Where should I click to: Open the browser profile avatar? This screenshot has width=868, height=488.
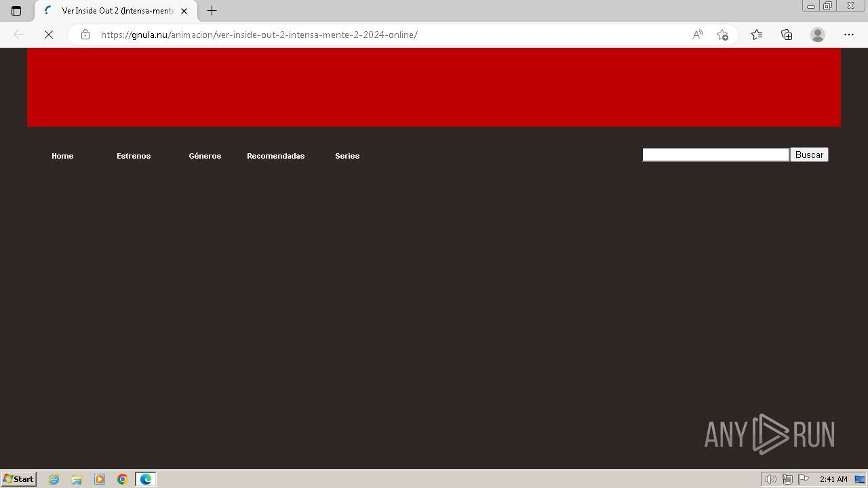[x=818, y=35]
